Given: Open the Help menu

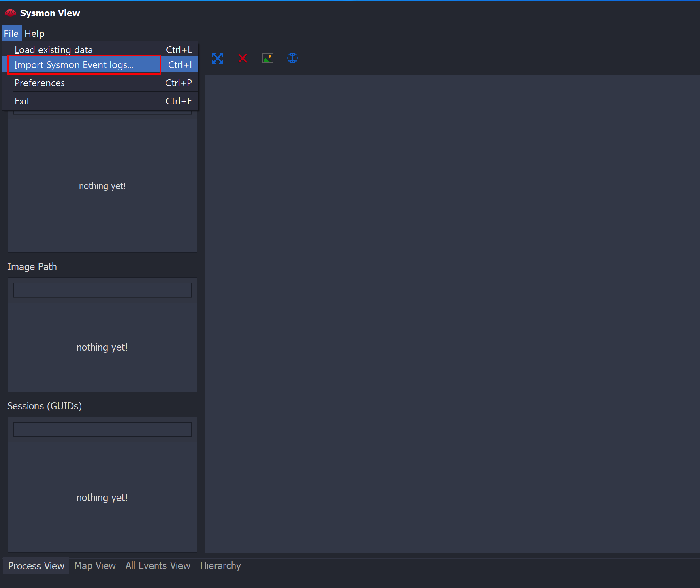Looking at the screenshot, I should click(x=34, y=34).
